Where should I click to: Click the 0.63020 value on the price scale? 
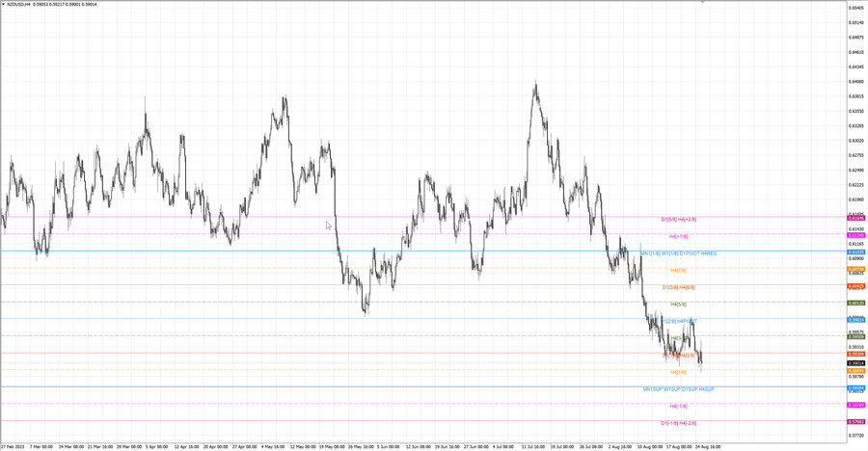pos(856,141)
